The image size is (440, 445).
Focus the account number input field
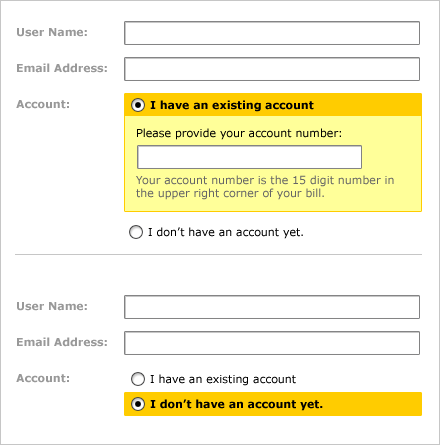[249, 157]
